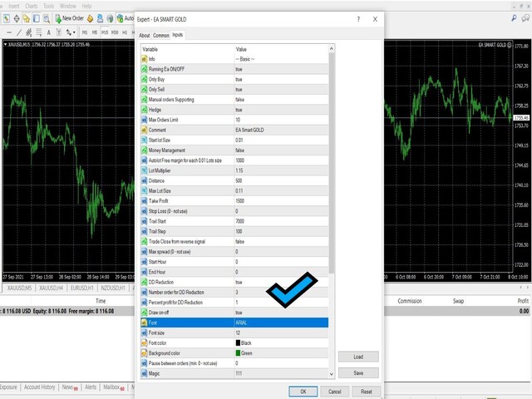Toggle the Only Sell value
The height and width of the screenshot is (399, 532).
tap(281, 90)
